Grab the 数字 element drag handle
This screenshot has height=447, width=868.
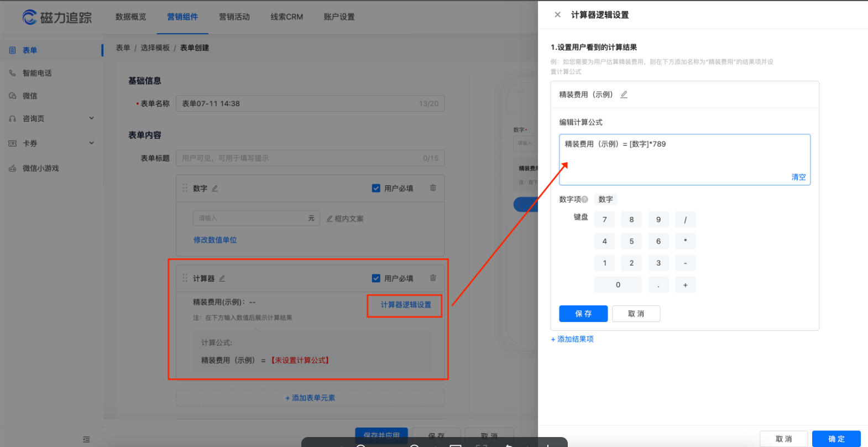point(185,188)
